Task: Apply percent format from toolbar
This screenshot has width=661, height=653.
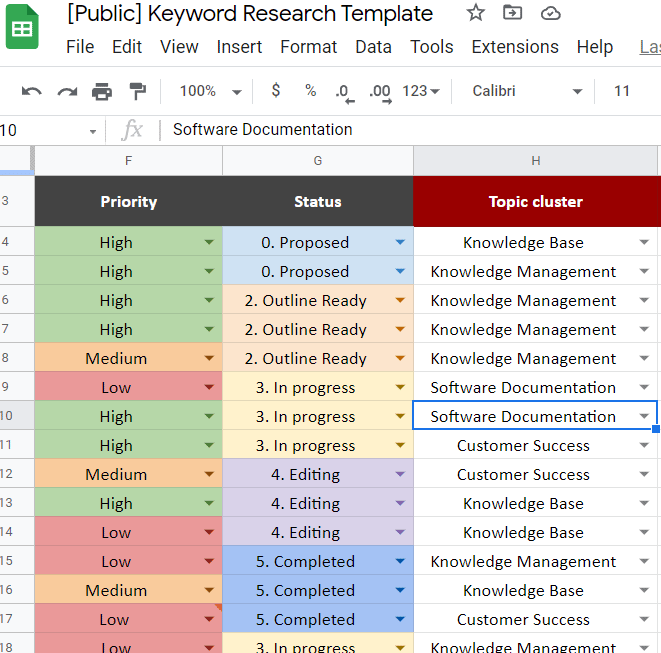Action: (x=311, y=91)
